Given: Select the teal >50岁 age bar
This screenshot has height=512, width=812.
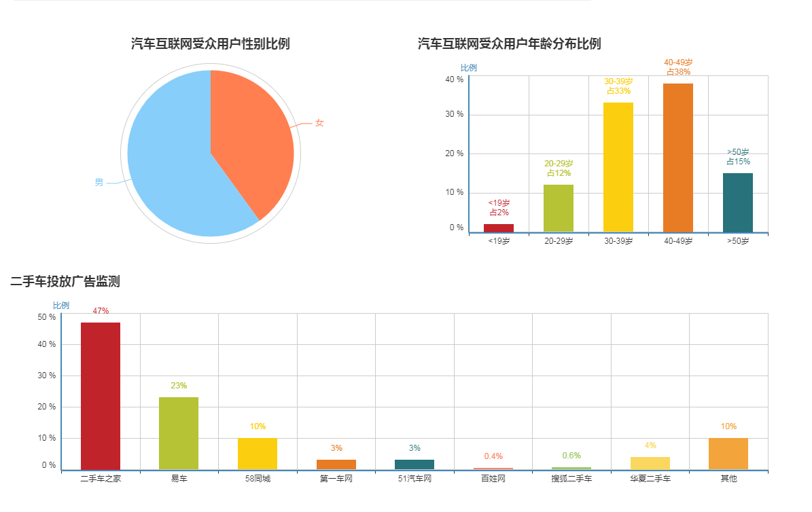Looking at the screenshot, I should (x=737, y=202).
